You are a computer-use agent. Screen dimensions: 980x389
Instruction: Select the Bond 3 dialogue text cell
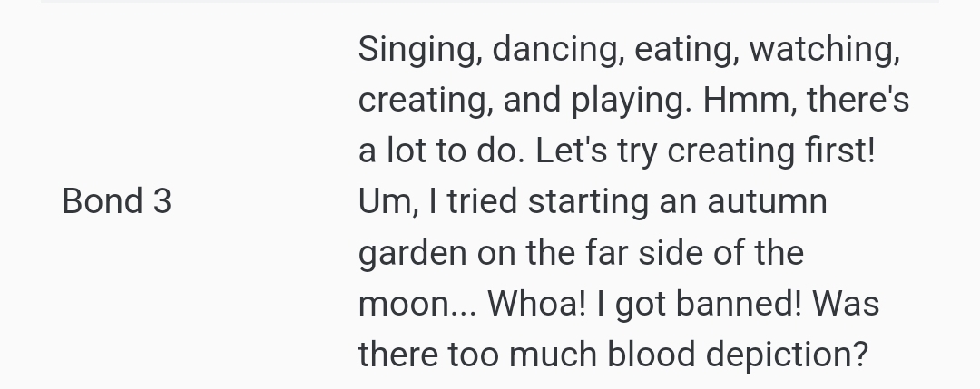633,201
